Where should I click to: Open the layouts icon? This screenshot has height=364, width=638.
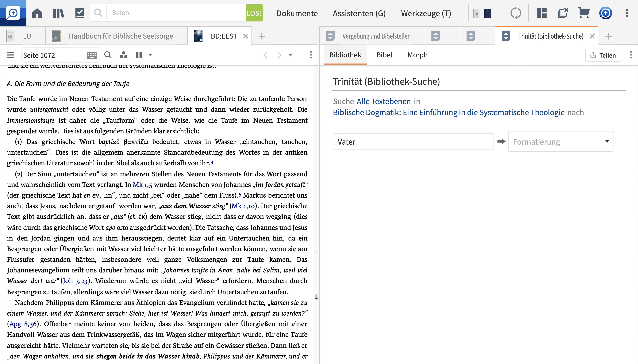pos(542,13)
